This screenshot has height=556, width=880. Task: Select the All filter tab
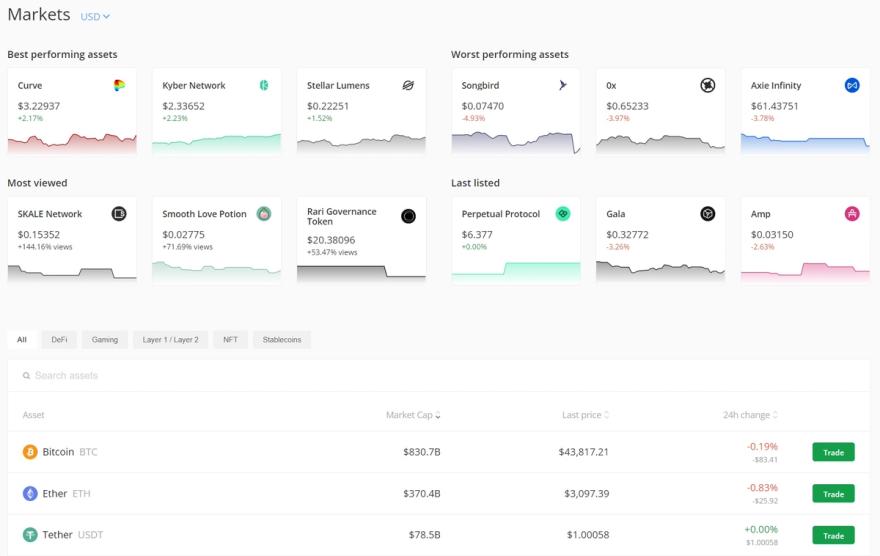click(22, 339)
